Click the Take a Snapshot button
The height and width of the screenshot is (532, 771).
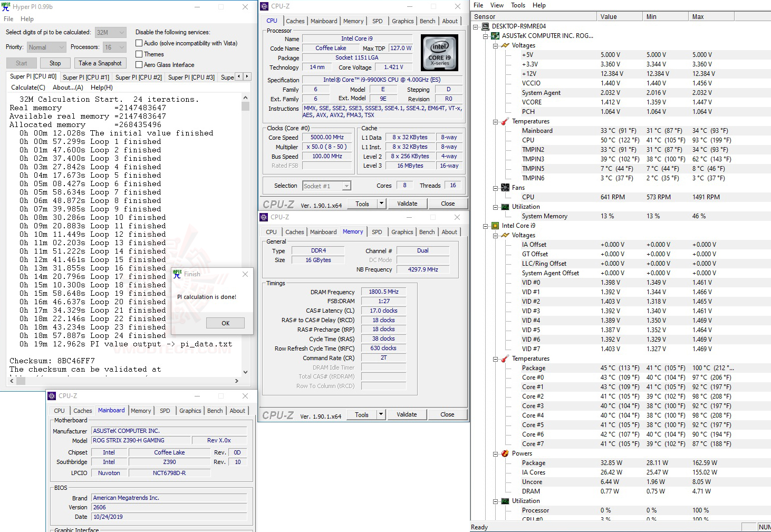100,63
